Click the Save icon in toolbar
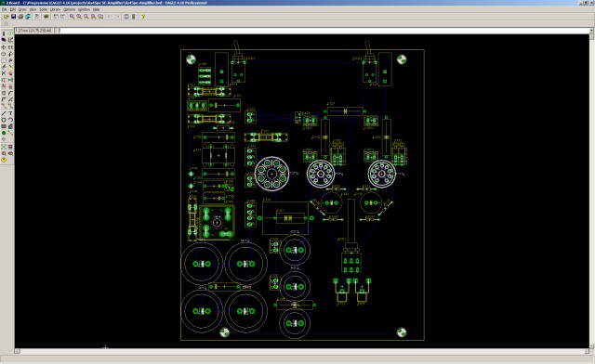595x364 pixels. click(13, 17)
